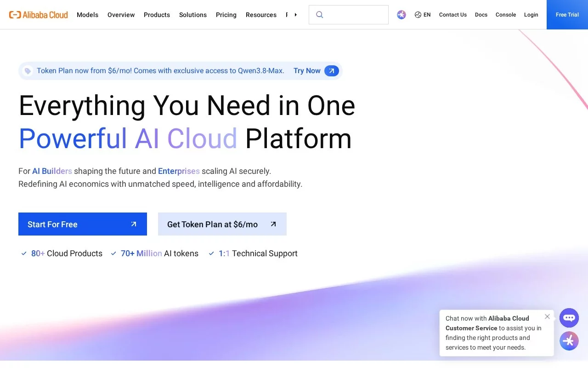Viewport: 588px width, 368px height.
Task: Open the Resources menu
Action: pos(261,15)
